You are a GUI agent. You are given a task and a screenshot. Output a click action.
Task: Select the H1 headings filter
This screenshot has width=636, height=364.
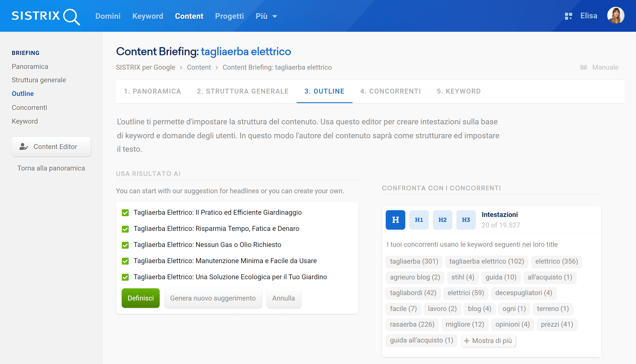419,220
